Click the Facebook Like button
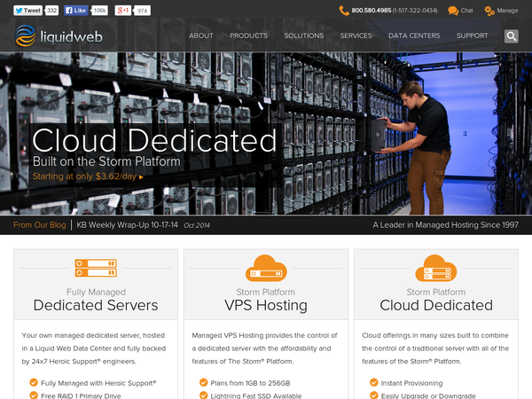Screen dimensions: 532x399 [76, 11]
